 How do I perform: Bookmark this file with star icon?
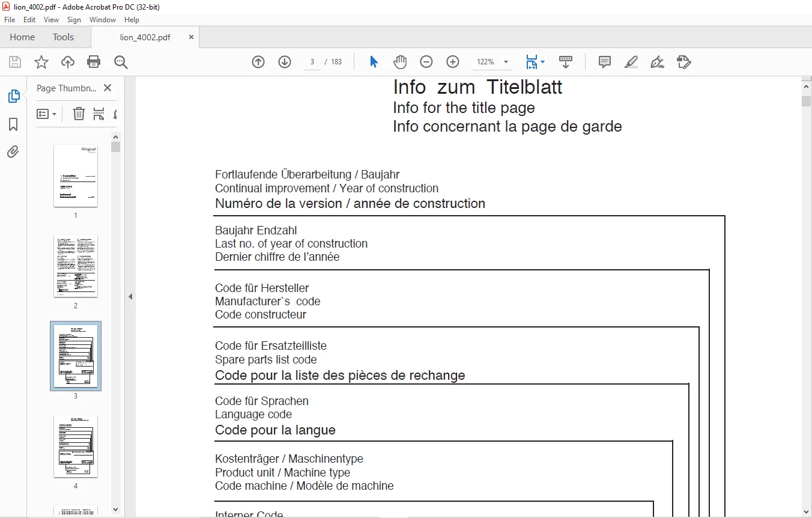point(41,62)
